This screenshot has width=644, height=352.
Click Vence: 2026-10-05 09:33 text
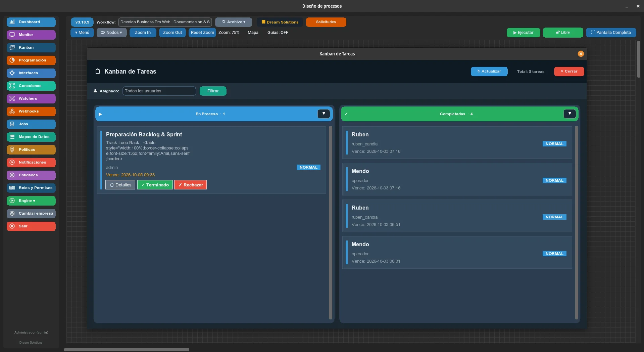pyautogui.click(x=130, y=175)
